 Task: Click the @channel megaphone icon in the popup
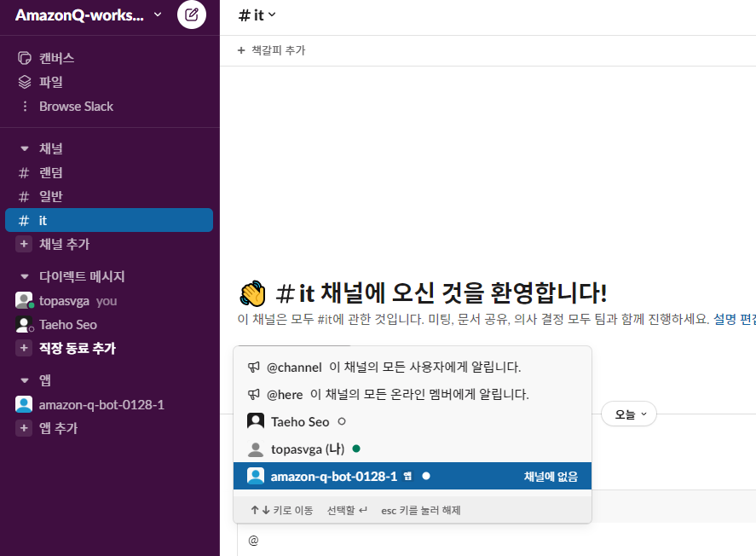[x=253, y=367]
